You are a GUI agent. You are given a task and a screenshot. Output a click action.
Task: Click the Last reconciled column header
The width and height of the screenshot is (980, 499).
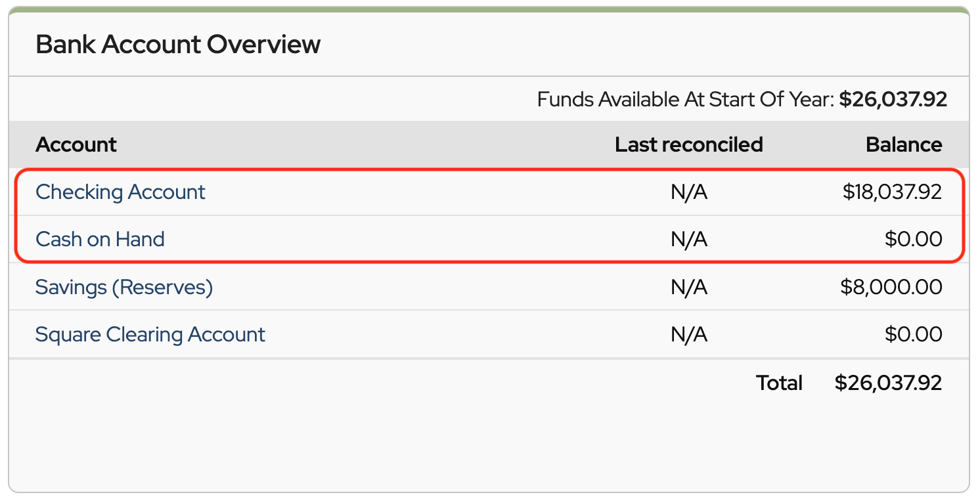click(x=688, y=144)
